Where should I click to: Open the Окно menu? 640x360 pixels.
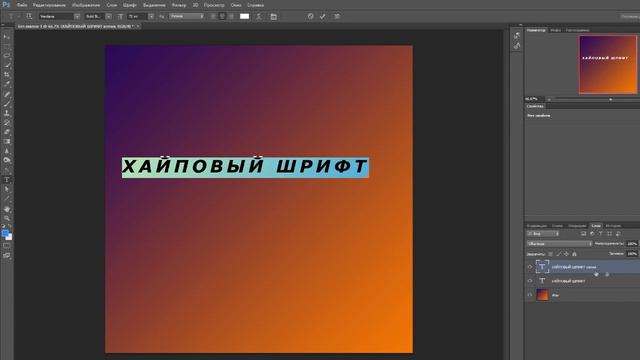[x=236, y=5]
